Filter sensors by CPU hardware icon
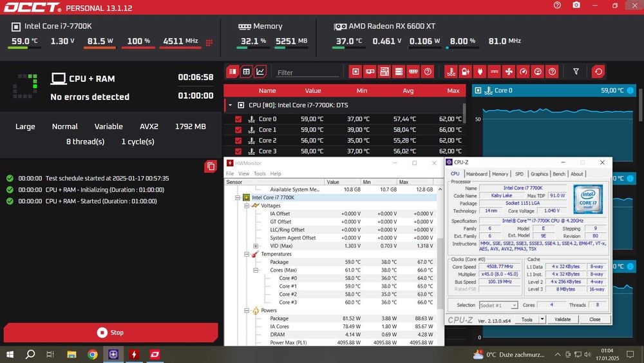Screen dimensions: 644x363 coord(355,72)
